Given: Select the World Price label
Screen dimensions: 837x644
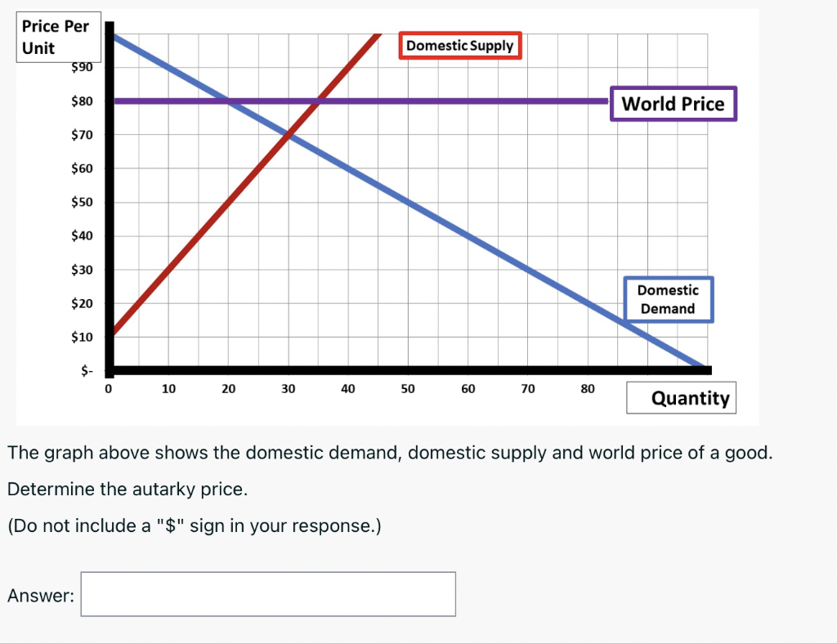Looking at the screenshot, I should [673, 104].
